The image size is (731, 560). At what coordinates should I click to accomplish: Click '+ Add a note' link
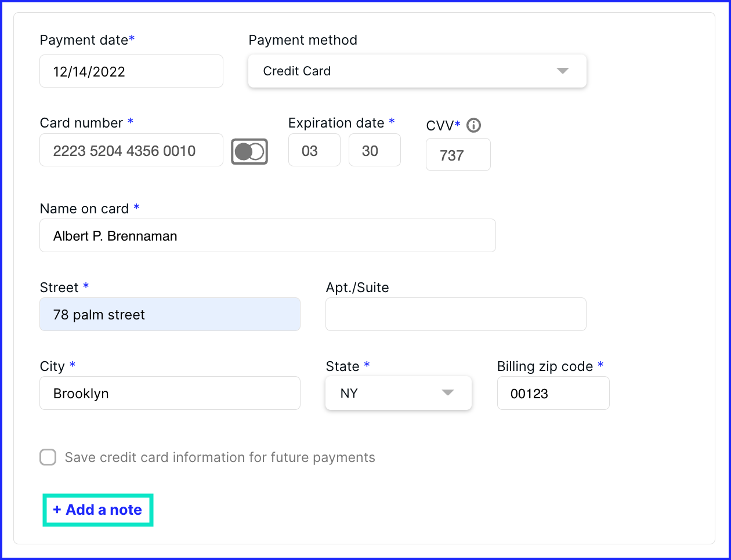97,510
